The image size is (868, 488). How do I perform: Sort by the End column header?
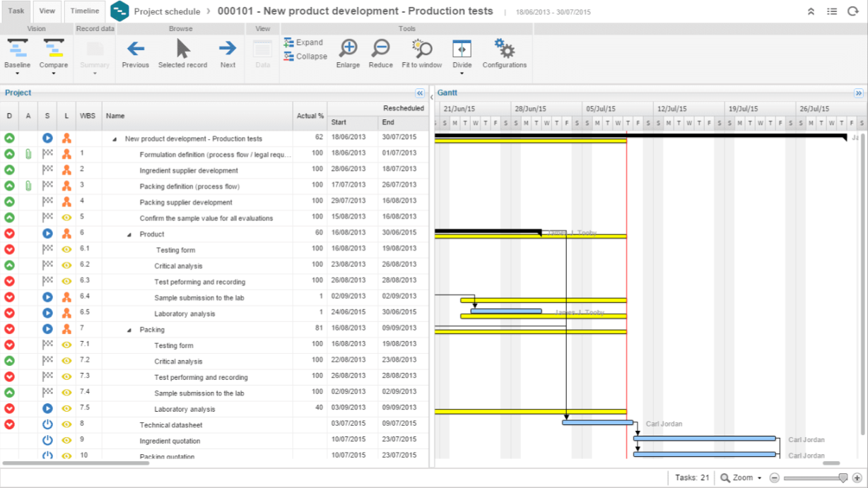pos(404,122)
